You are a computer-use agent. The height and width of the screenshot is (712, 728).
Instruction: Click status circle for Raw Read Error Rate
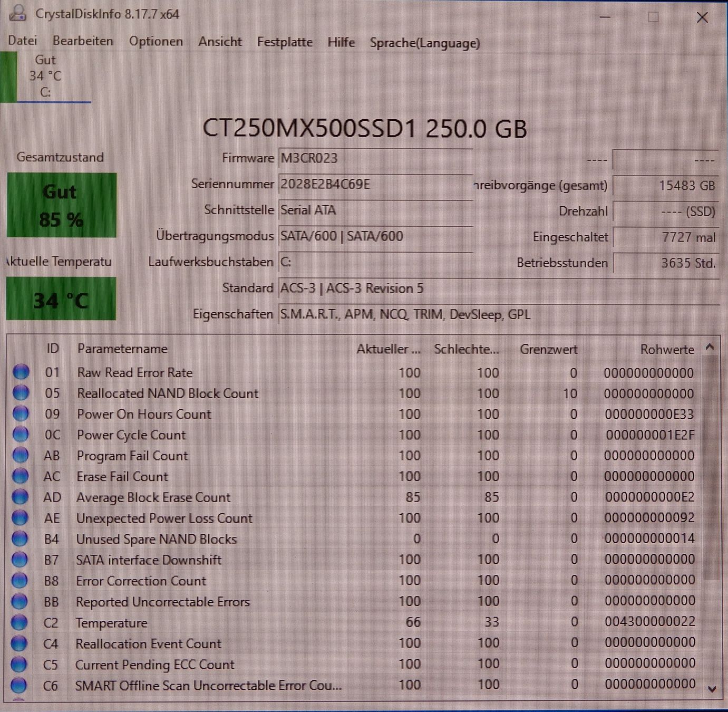click(x=21, y=372)
